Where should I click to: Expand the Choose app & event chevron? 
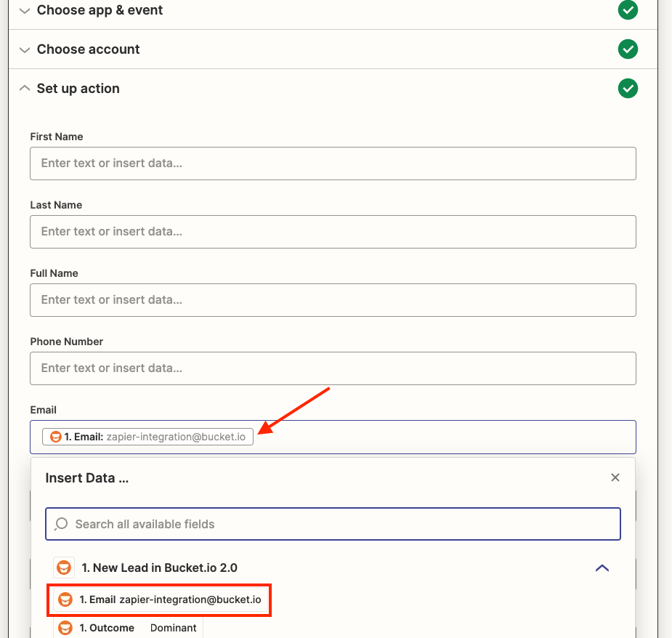25,10
